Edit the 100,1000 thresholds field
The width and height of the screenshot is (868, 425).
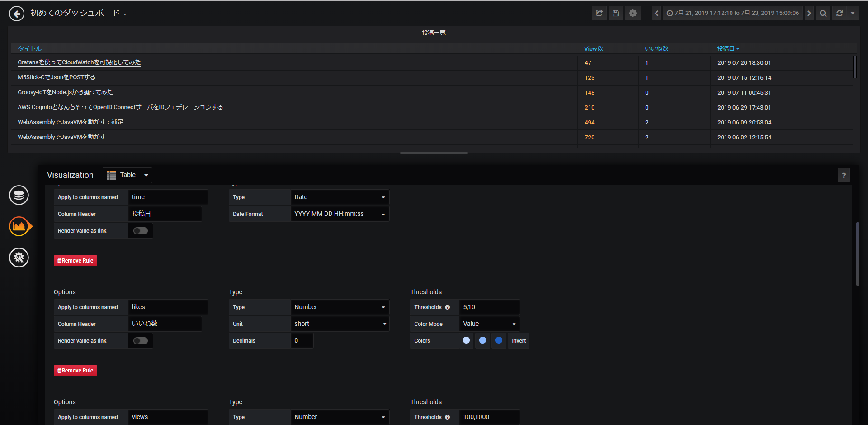[489, 417]
